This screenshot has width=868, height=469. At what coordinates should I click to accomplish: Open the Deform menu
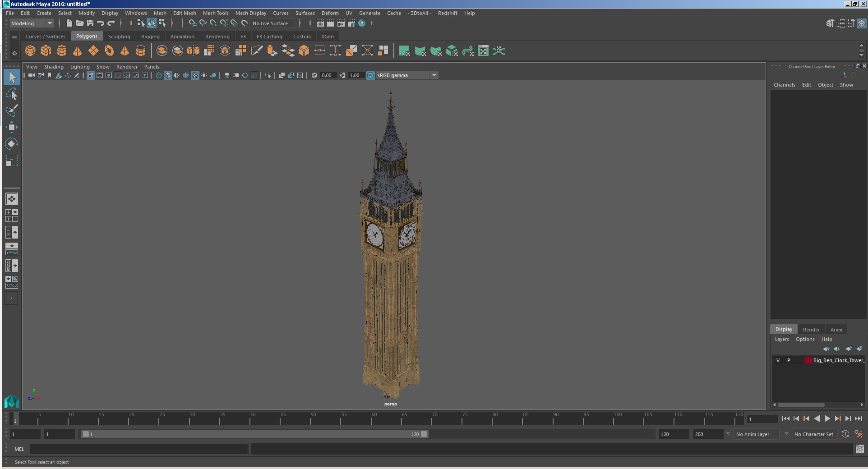click(330, 13)
